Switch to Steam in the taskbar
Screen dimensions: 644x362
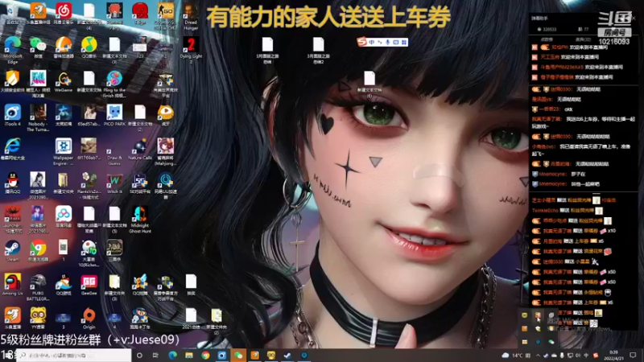tap(287, 356)
